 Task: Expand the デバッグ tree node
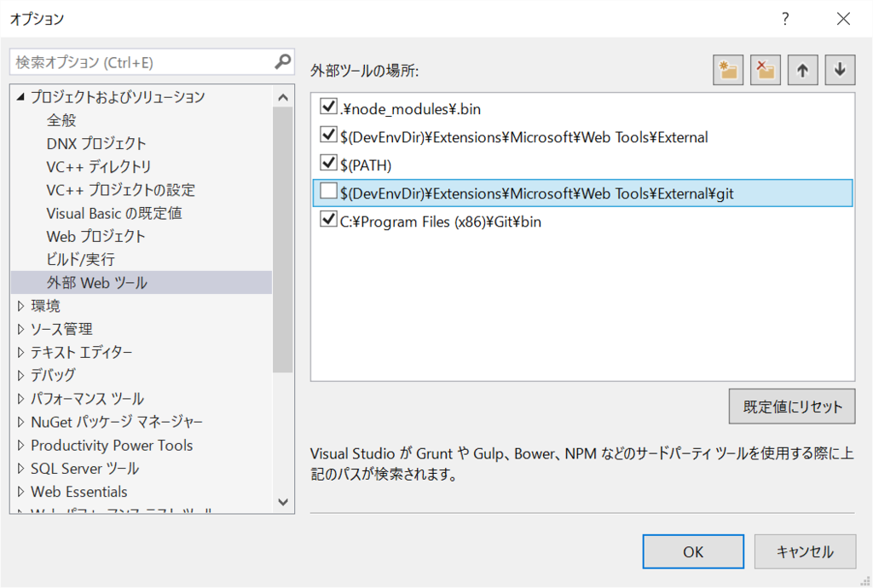click(x=20, y=376)
